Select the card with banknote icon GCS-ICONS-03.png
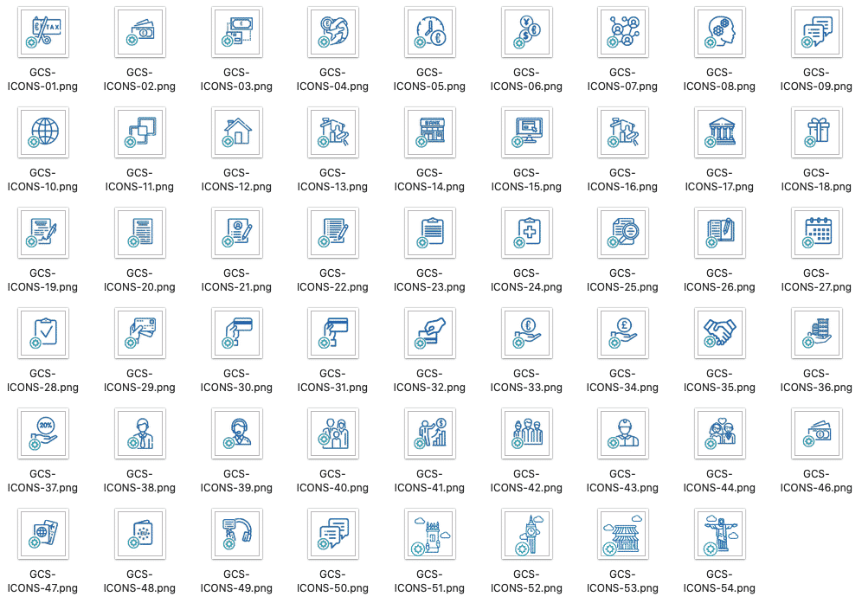The width and height of the screenshot is (862, 616). [x=236, y=32]
